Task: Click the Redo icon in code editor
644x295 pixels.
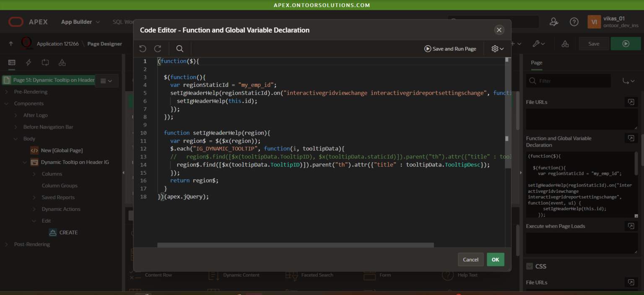Action: (x=158, y=49)
